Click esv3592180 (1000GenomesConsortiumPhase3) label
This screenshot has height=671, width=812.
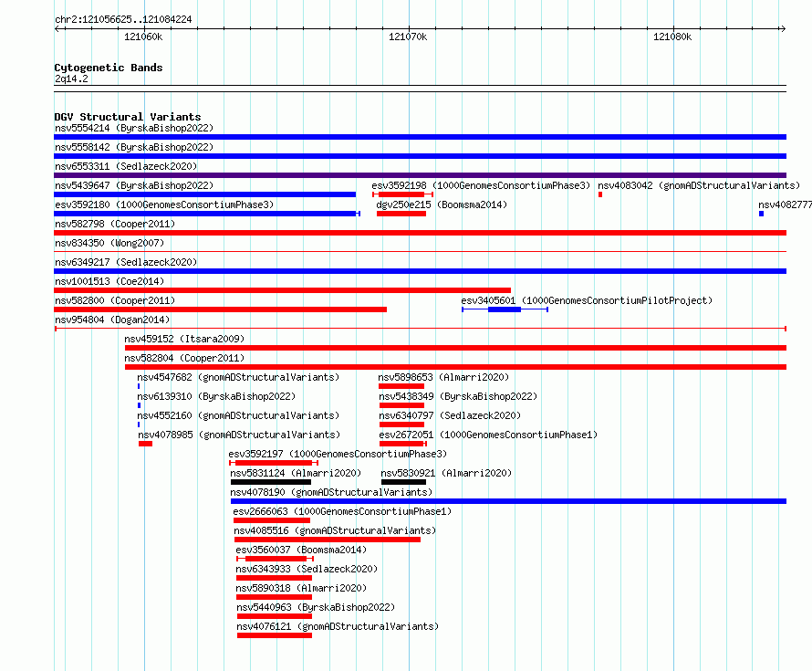164,204
